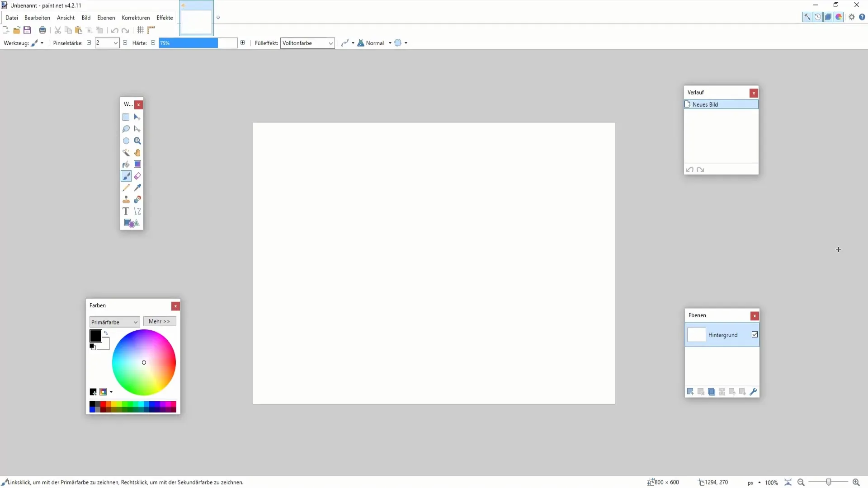Image resolution: width=868 pixels, height=488 pixels.
Task: Select the Line/Curve tool
Action: pos(137,211)
